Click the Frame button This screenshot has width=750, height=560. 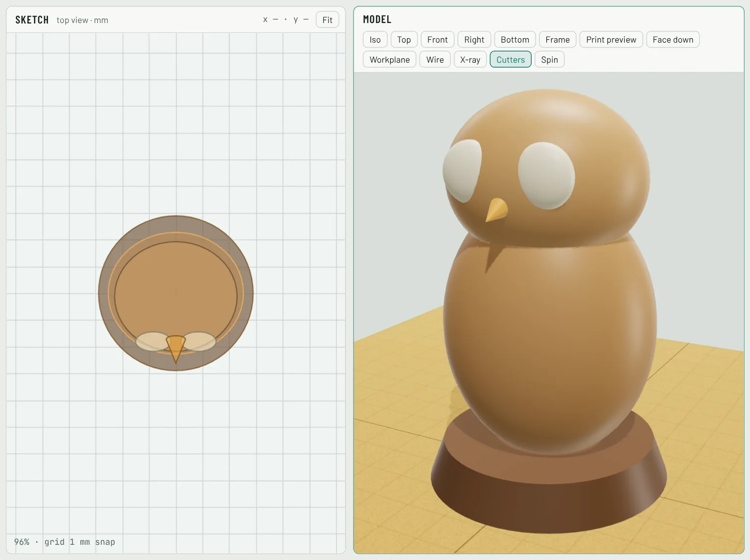tap(558, 40)
